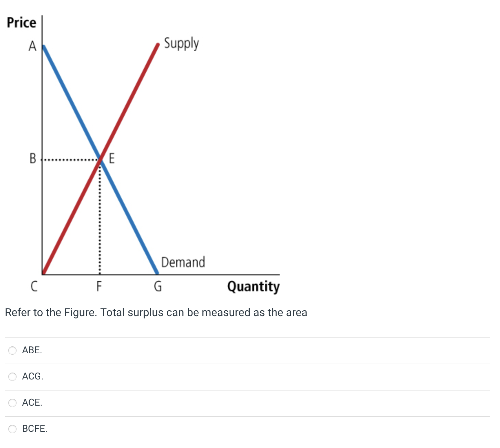Viewport: 500px width, 448px height.
Task: Click point F on the quantity axis
Action: coord(99,286)
